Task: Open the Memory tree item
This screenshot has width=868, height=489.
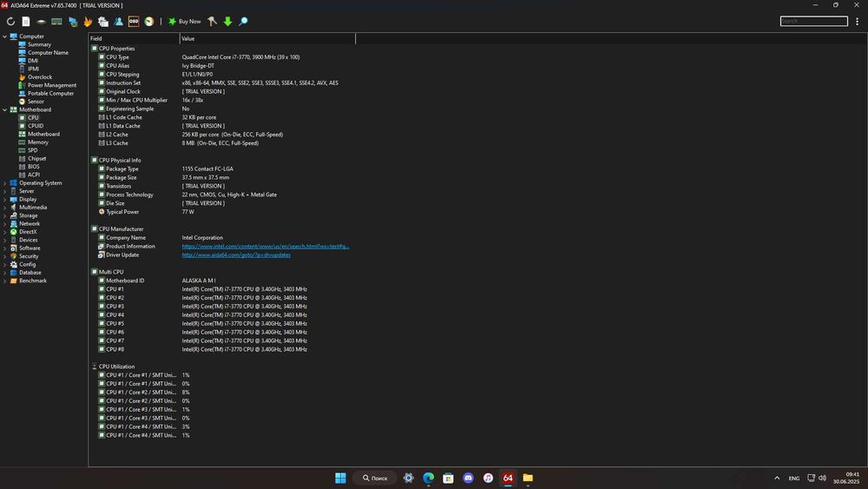Action: (x=38, y=142)
